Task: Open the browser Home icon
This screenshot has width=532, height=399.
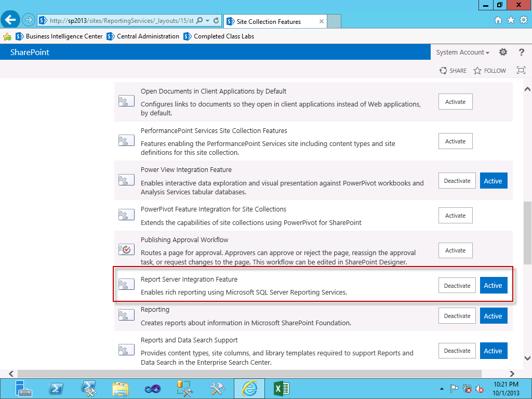Action: click(x=498, y=20)
